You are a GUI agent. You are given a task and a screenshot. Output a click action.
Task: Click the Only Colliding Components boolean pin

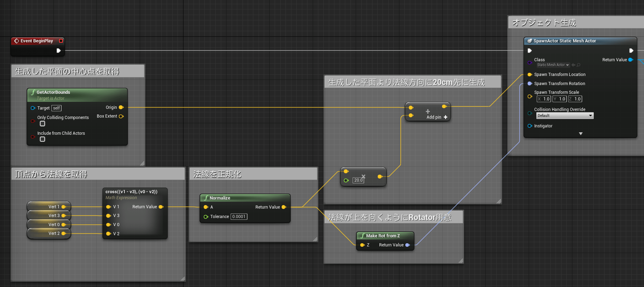[x=33, y=121]
